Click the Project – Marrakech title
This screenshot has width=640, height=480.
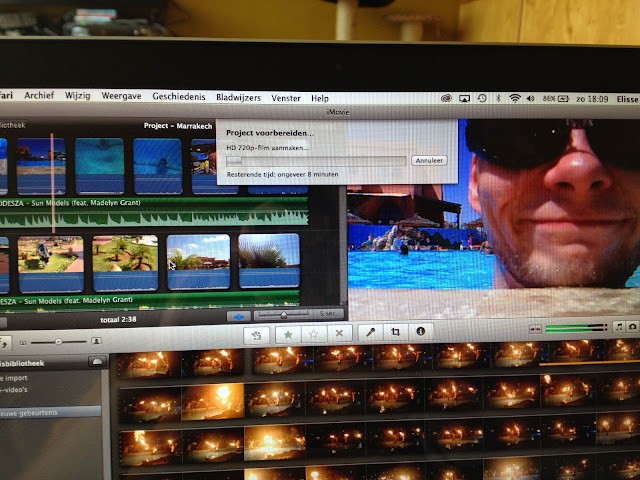(178, 126)
